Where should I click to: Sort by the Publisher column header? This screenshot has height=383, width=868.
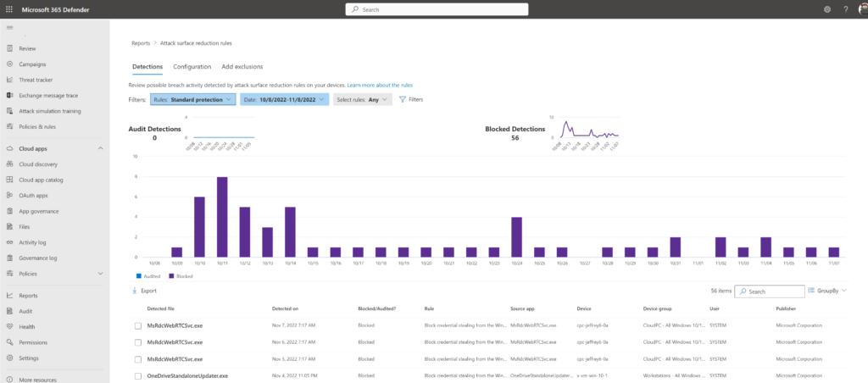coord(786,308)
